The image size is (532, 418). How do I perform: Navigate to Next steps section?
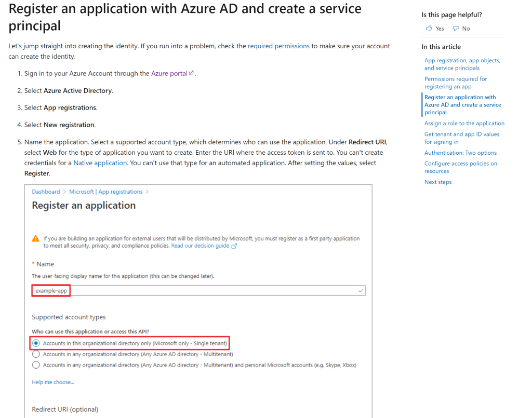pyautogui.click(x=438, y=182)
